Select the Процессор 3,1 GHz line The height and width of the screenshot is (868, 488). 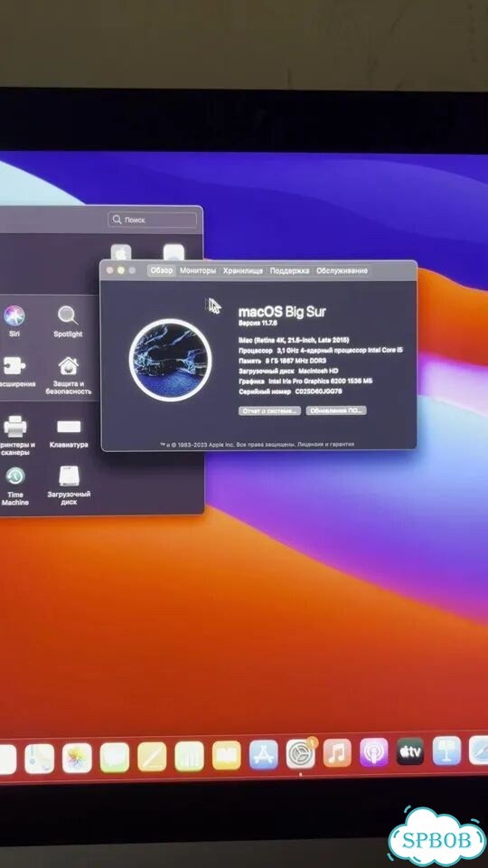320,351
